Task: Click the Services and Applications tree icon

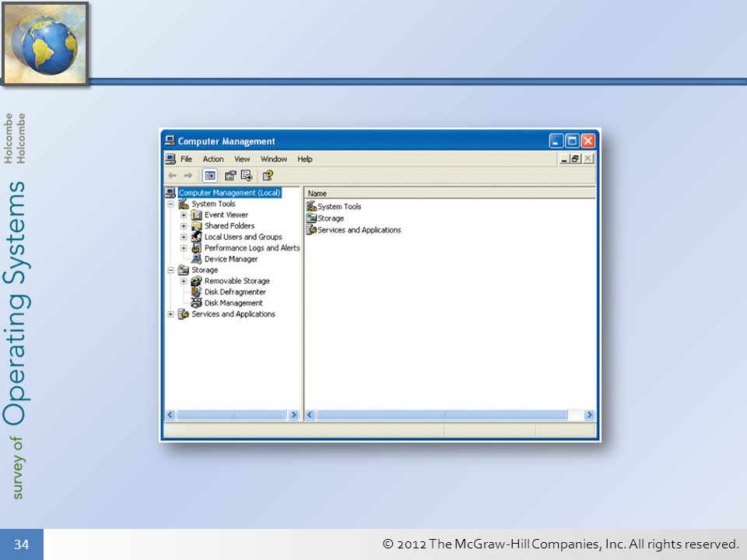Action: [184, 314]
